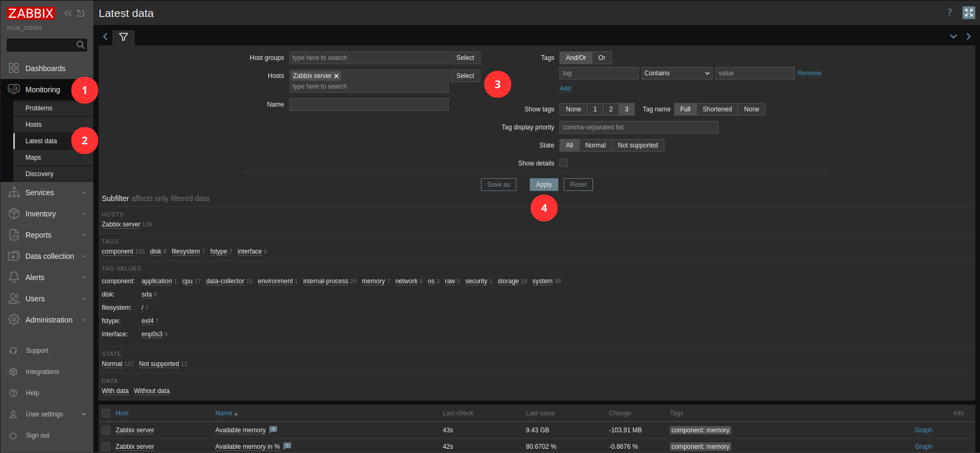This screenshot has width=980, height=453.
Task: Collapse the sidebar with double-chevron icon
Action: tap(68, 13)
